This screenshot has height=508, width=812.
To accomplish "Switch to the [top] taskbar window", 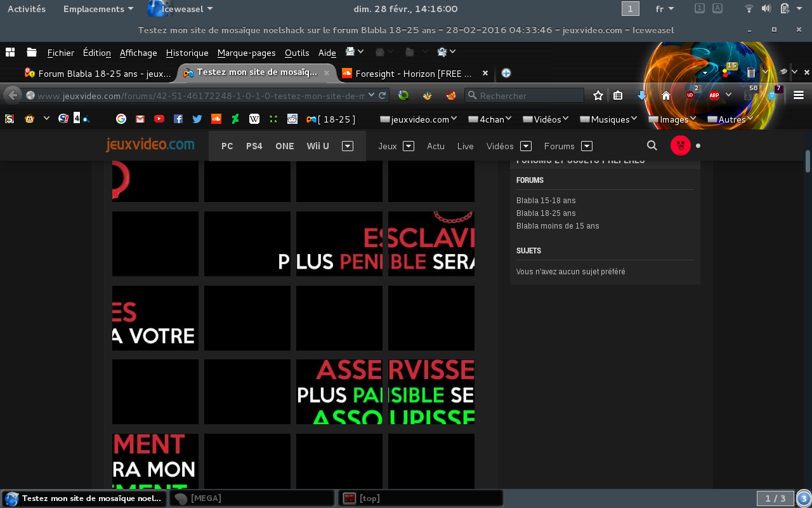I will point(421,498).
